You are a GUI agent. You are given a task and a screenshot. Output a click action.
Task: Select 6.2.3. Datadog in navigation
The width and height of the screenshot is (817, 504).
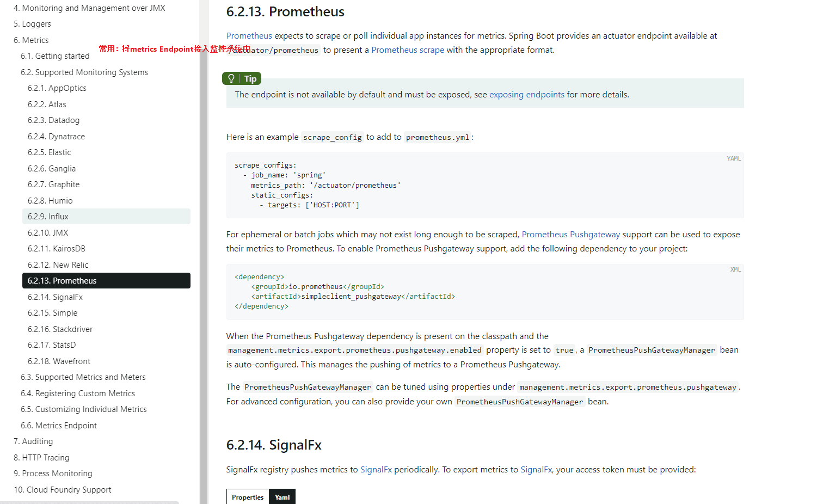(53, 120)
